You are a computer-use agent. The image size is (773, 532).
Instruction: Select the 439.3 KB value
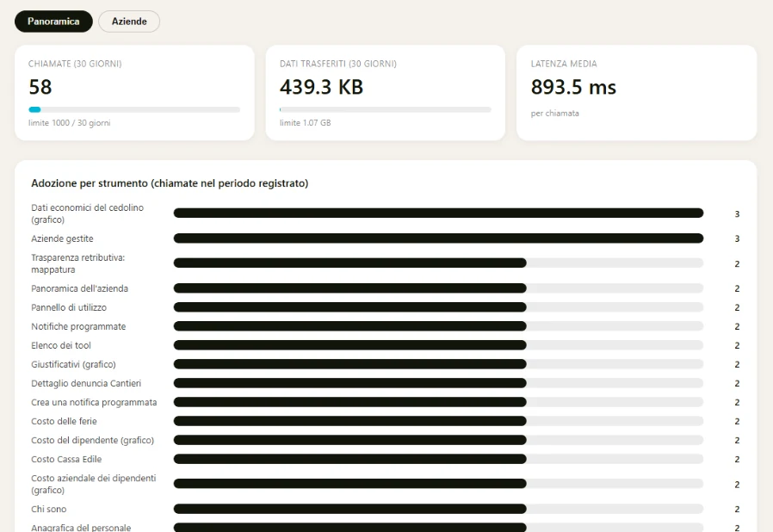[321, 87]
